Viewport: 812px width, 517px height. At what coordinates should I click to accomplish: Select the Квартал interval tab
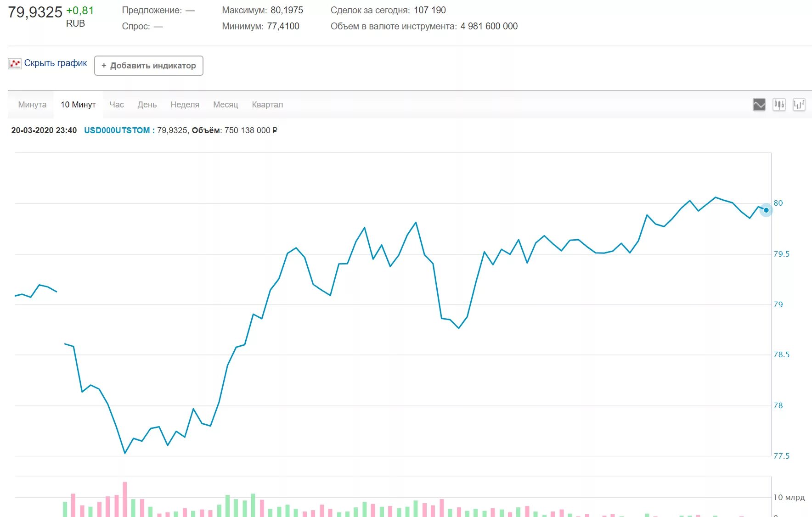click(x=267, y=105)
